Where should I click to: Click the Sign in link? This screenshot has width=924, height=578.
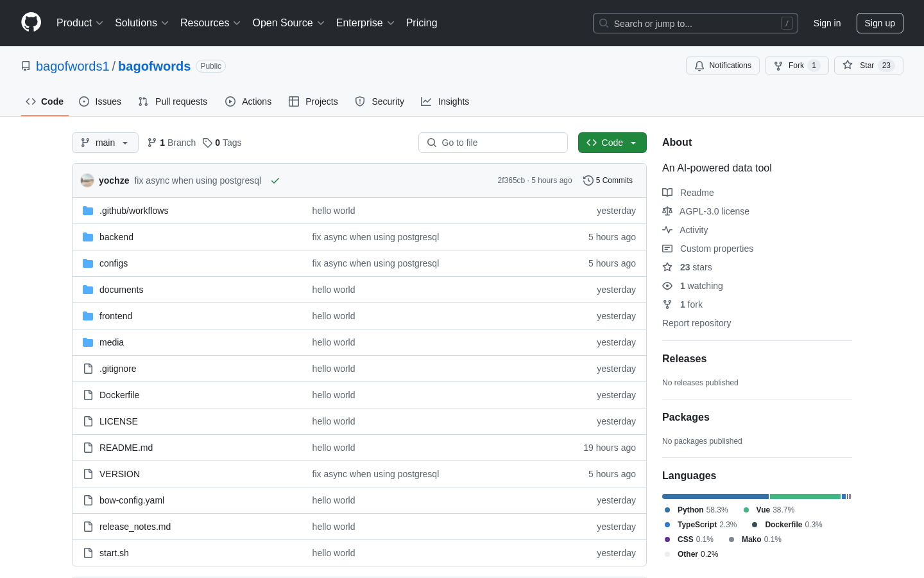tap(827, 23)
